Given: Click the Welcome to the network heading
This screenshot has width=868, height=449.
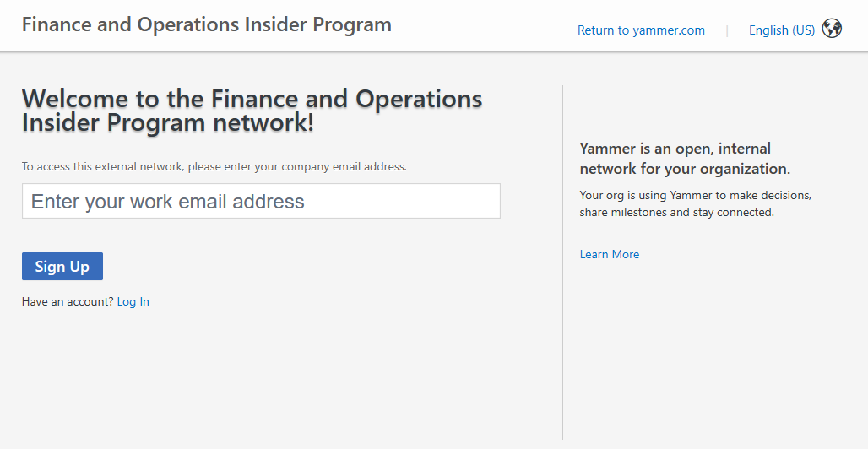Looking at the screenshot, I should point(252,111).
